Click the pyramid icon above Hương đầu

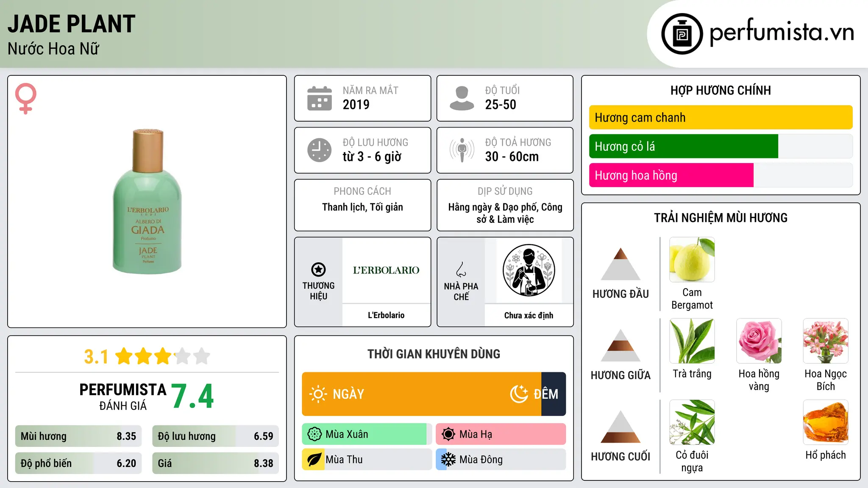click(620, 264)
